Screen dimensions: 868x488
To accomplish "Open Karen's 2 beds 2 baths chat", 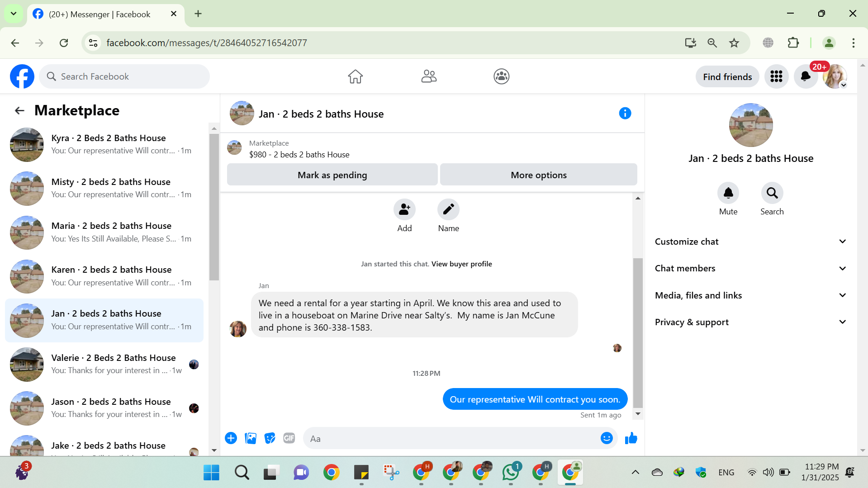I will click(x=104, y=276).
